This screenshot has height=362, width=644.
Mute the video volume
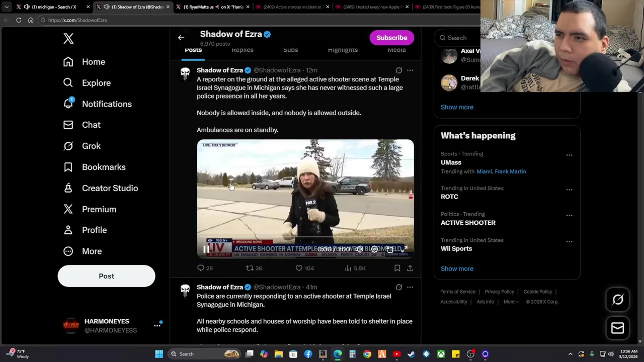359,249
